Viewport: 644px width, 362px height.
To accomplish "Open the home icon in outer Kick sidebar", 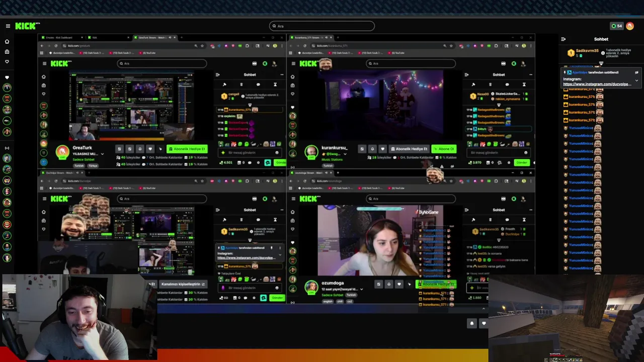I will (7, 42).
